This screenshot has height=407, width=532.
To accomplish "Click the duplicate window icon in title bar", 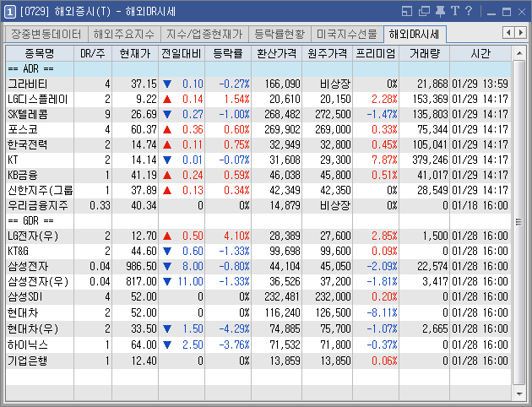I will click(x=424, y=12).
